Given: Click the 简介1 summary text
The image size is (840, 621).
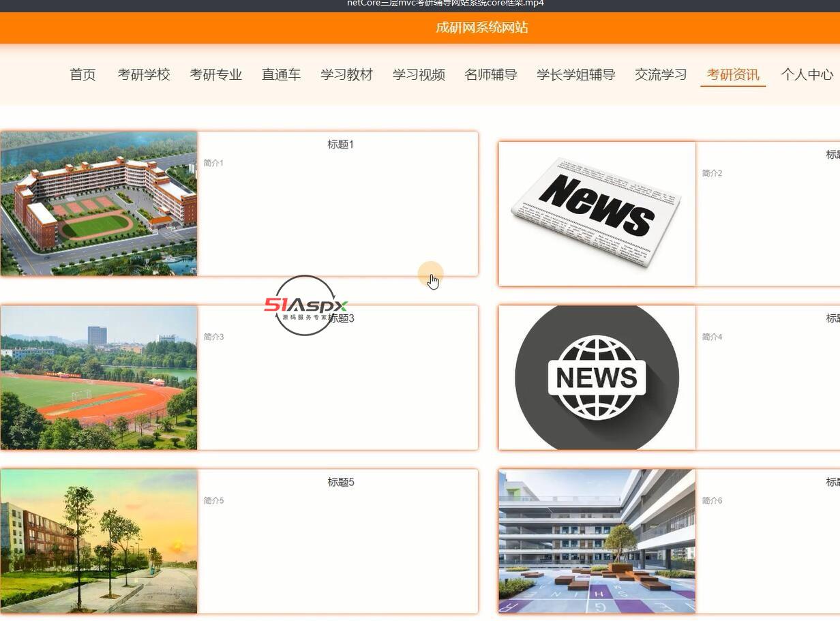Looking at the screenshot, I should click(213, 163).
